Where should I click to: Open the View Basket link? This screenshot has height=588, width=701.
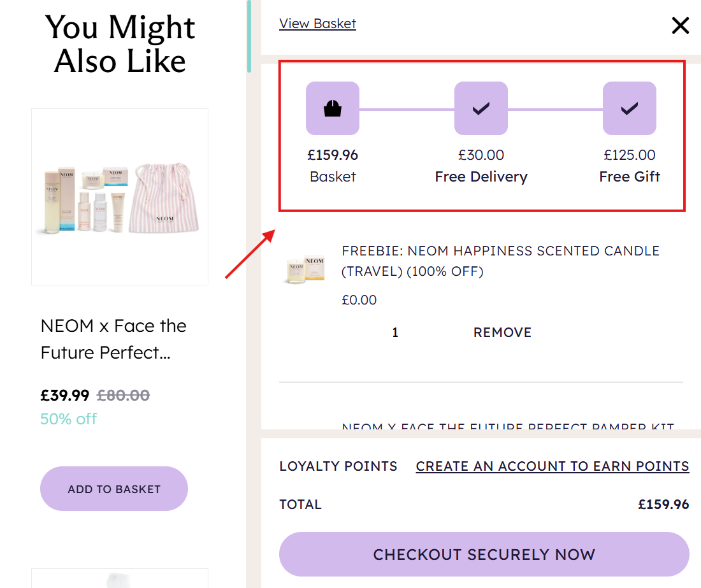pos(317,24)
